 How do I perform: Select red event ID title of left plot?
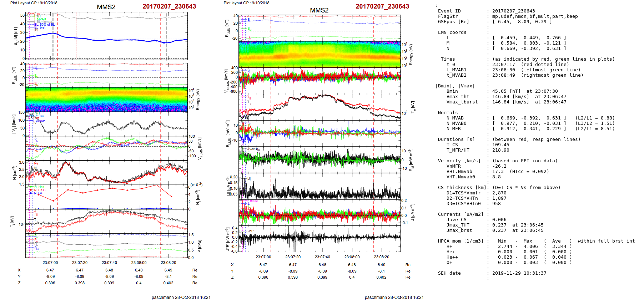(x=169, y=6)
